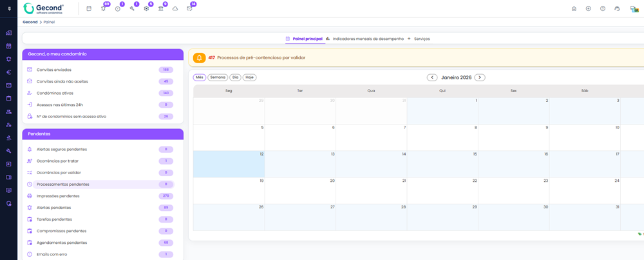
Task: Open the mail icon with 14 badge
Action: click(x=189, y=8)
